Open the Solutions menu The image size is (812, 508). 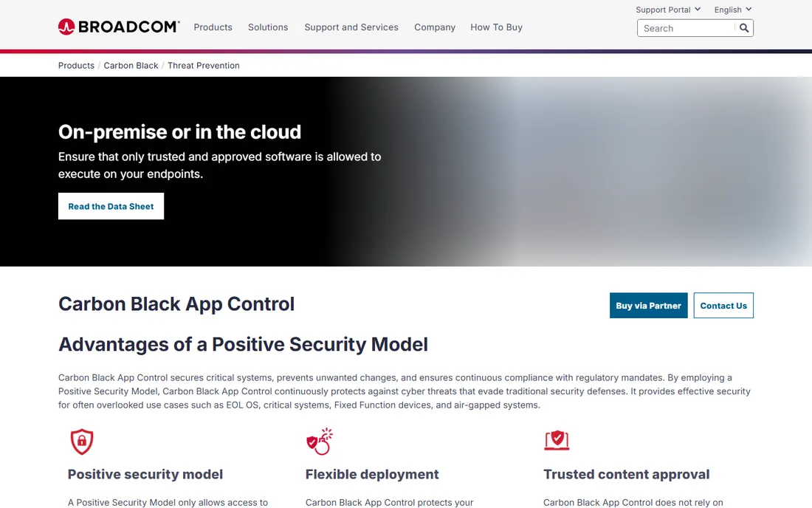tap(268, 27)
